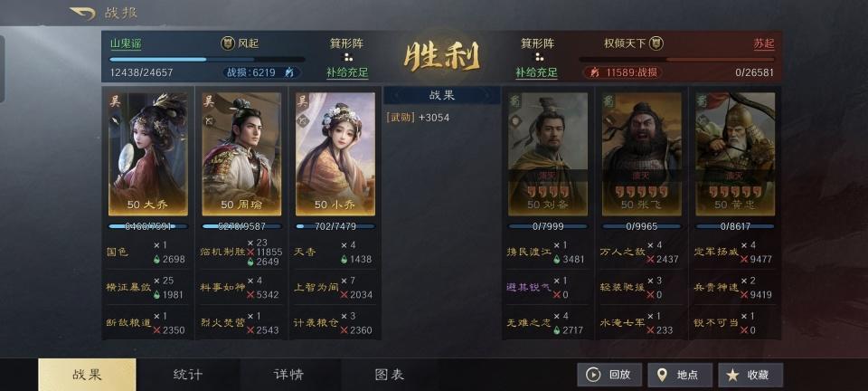Tap the 箕形阵 formation dots on the left
This screenshot has height=391, width=868.
click(x=347, y=58)
